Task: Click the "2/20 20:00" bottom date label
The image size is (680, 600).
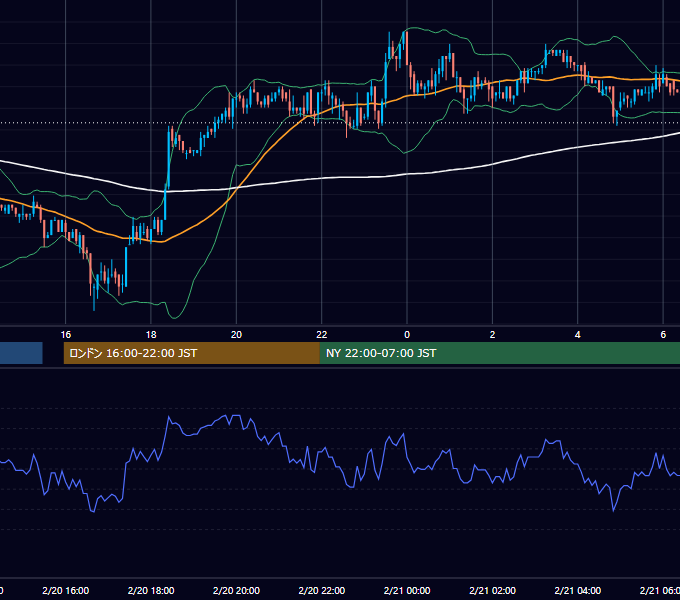Action: click(x=236, y=590)
